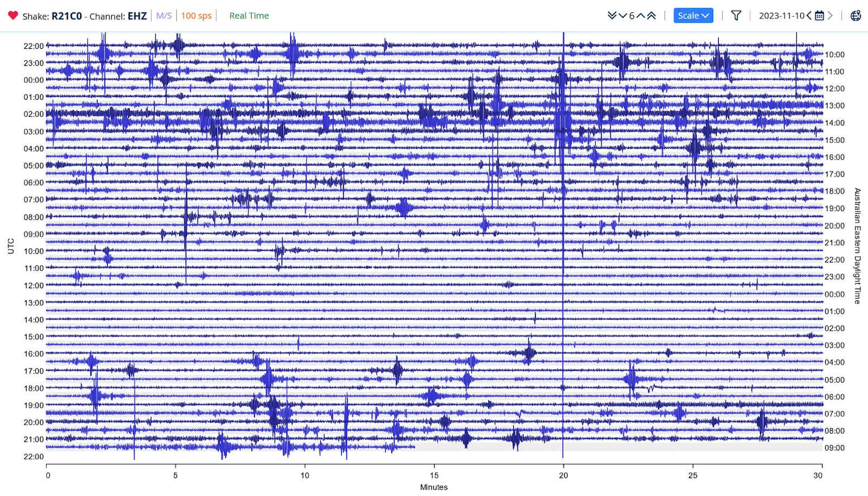Click the 100 sps sample rate label

[x=196, y=16]
